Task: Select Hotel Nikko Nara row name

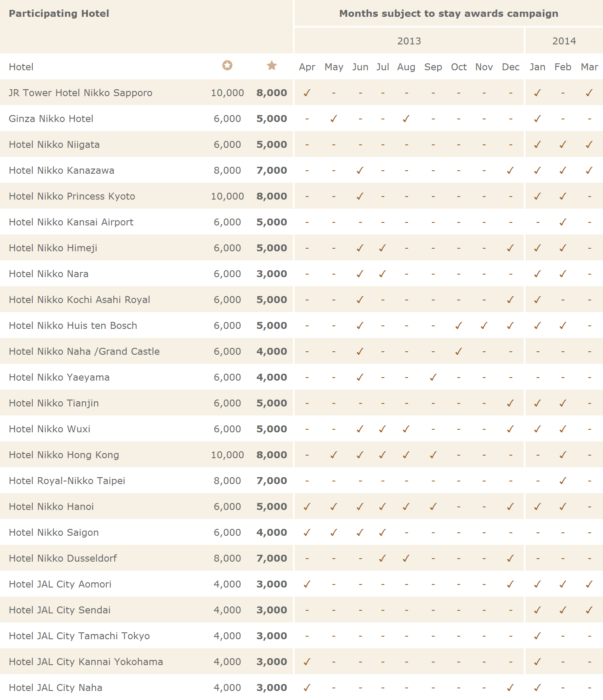Action: (49, 274)
